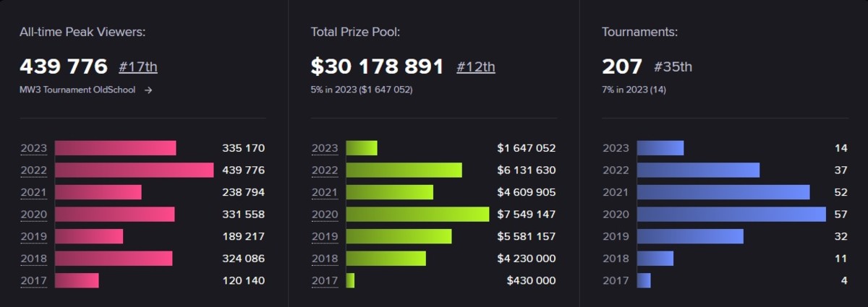Select 2023 in the Prize Pool chart

325,148
